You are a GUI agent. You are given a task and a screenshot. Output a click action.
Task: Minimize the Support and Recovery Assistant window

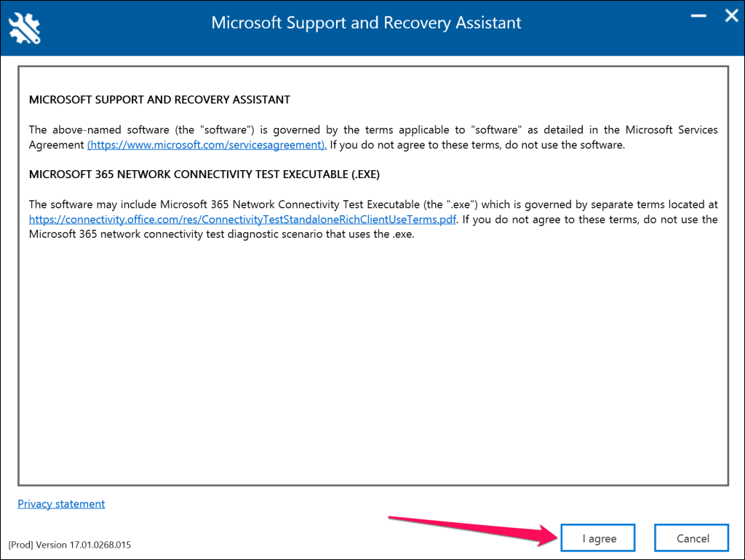pyautogui.click(x=698, y=16)
